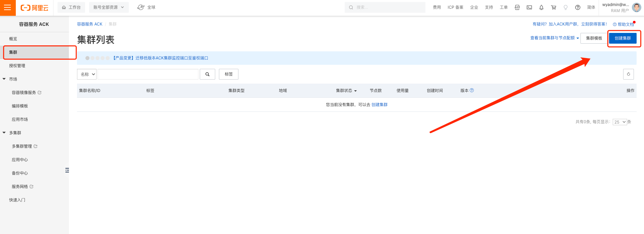Click the 集群模板 button

594,38
